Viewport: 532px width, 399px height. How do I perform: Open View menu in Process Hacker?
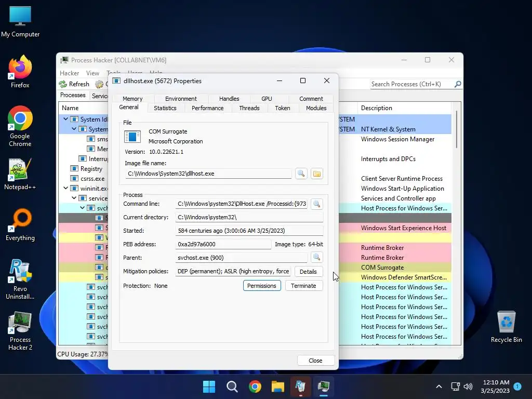pyautogui.click(x=92, y=73)
